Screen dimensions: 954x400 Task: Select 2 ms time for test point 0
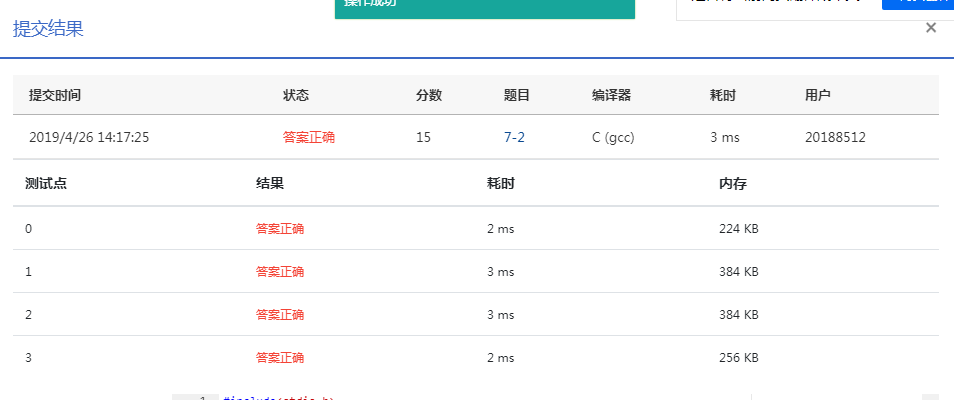(x=501, y=229)
